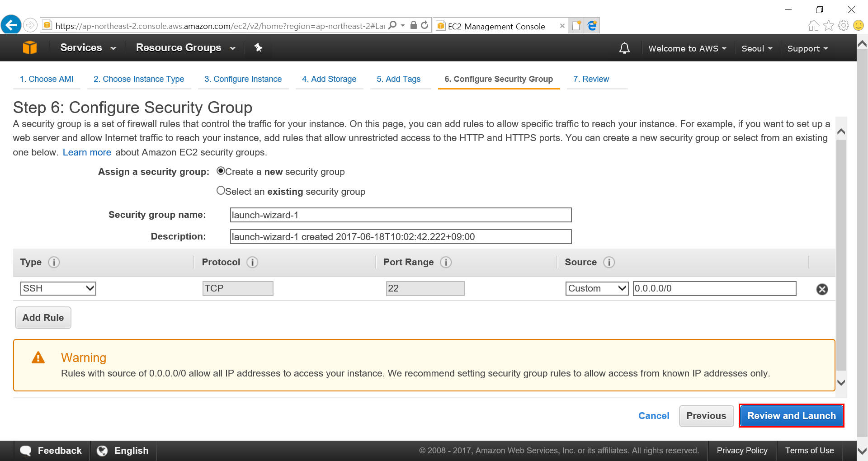Click the browser home icon

tap(813, 25)
